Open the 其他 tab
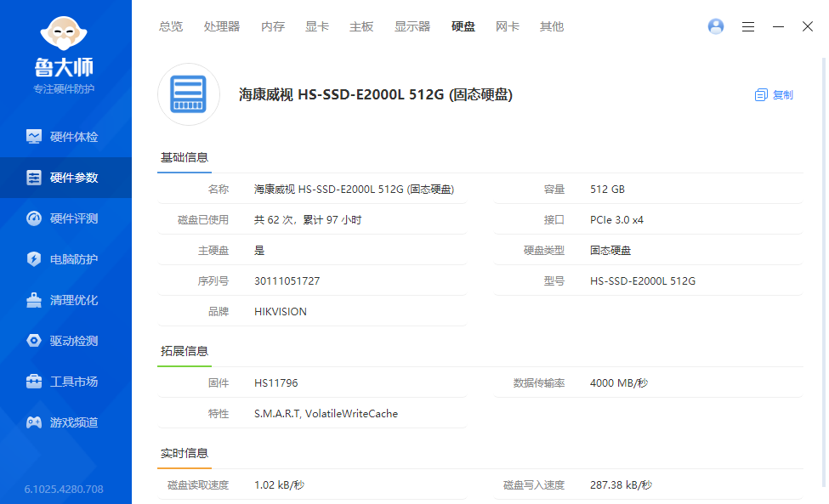This screenshot has width=829, height=504. tap(552, 26)
